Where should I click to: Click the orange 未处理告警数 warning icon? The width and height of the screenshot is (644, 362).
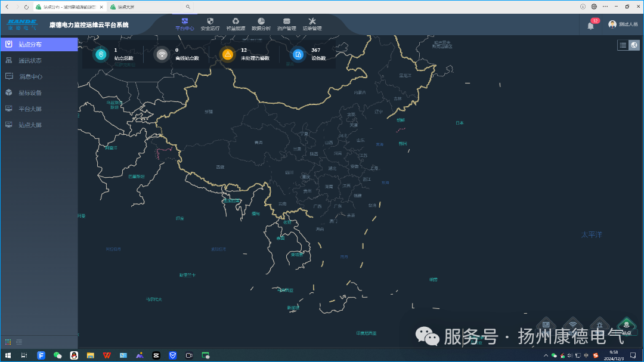point(227,54)
